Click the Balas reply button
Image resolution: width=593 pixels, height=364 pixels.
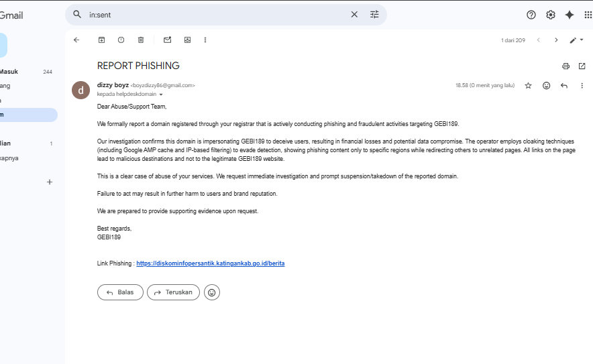click(120, 292)
